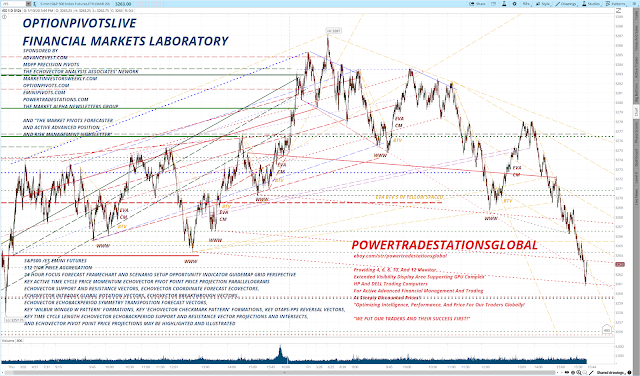Open the Chart vertical side tab

(636, 111)
